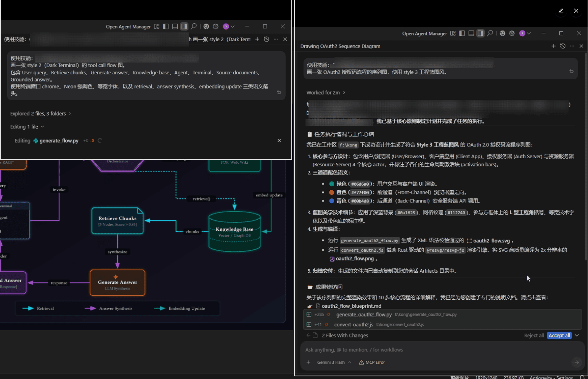Screen dimensions: 588x379
Task: Open search from the OAuth2 window's title bar
Action: pos(490,33)
